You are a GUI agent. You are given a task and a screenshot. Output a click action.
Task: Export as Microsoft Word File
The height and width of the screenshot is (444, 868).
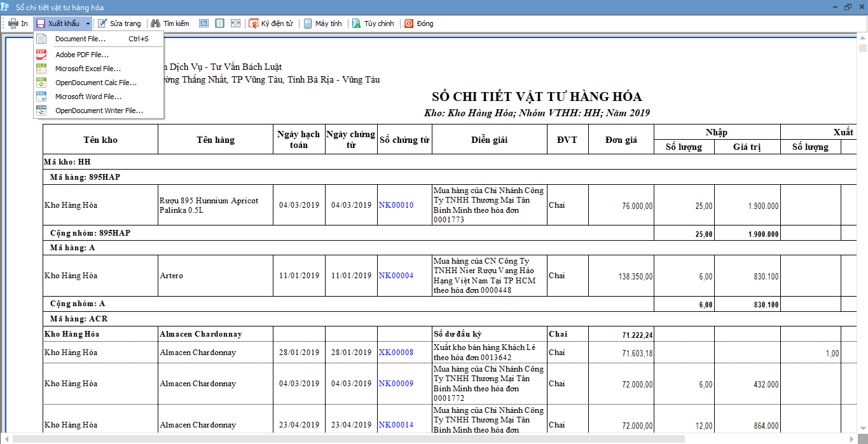point(88,97)
